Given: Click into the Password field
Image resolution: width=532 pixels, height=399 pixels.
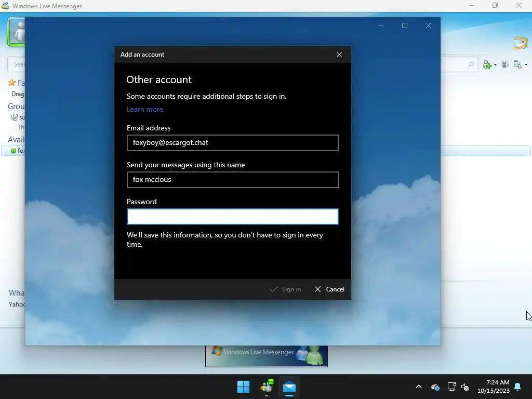Looking at the screenshot, I should click(232, 217).
